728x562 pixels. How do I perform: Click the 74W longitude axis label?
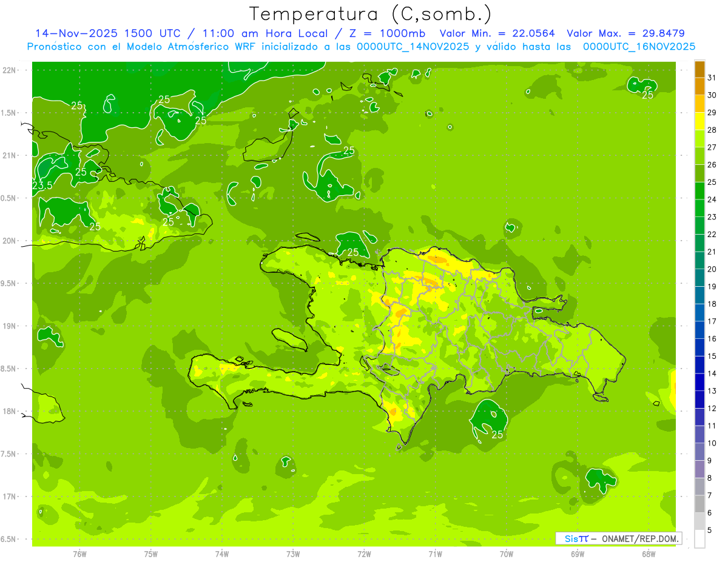click(221, 554)
